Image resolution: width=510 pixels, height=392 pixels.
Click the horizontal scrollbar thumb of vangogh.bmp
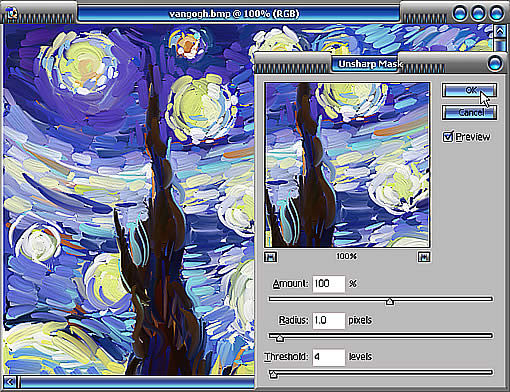tap(137, 382)
